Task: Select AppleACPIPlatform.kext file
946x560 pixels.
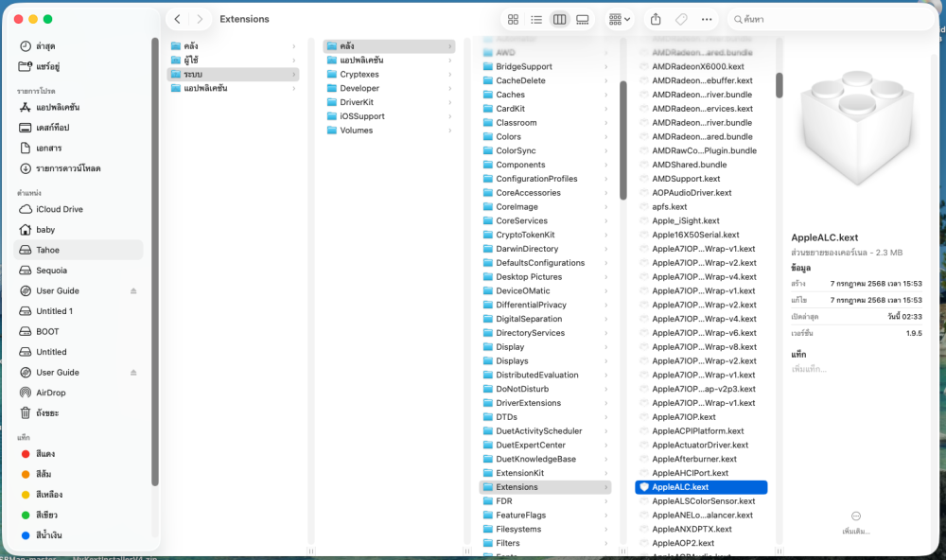Action: click(701, 430)
